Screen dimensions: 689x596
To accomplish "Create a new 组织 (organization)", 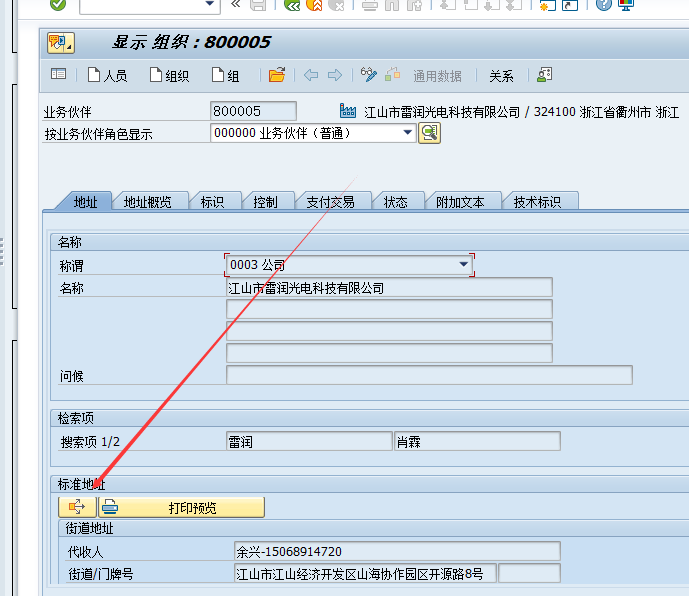I will click(169, 75).
